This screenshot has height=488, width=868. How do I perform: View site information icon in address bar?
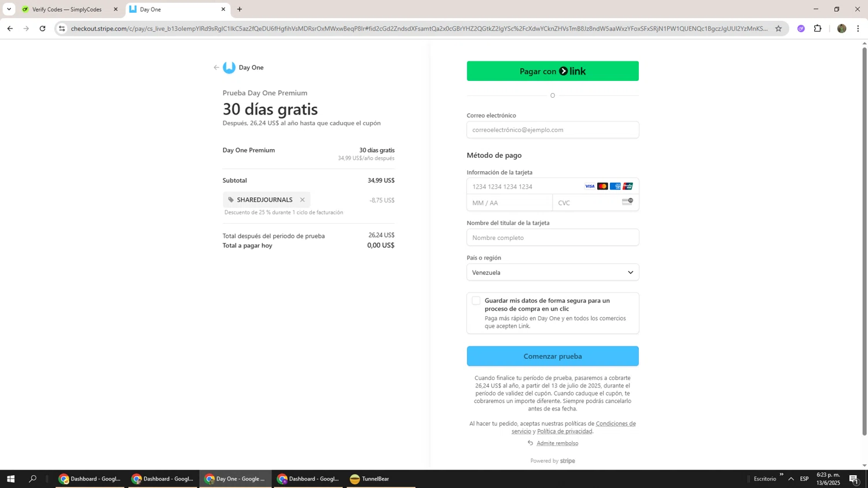coord(62,28)
